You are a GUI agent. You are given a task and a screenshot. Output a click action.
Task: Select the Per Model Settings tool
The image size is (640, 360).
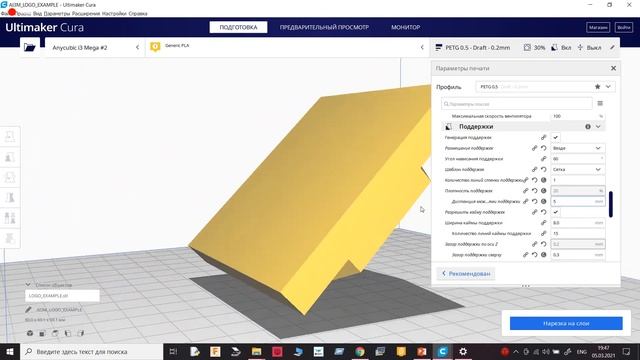(10, 218)
